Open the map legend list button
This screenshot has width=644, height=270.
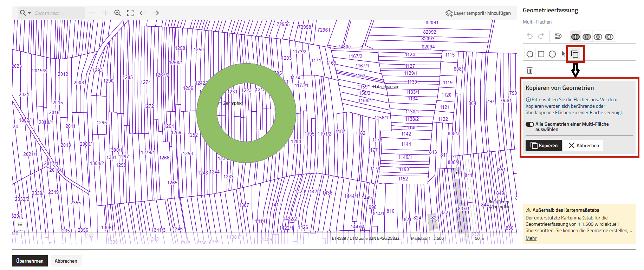(x=20, y=224)
